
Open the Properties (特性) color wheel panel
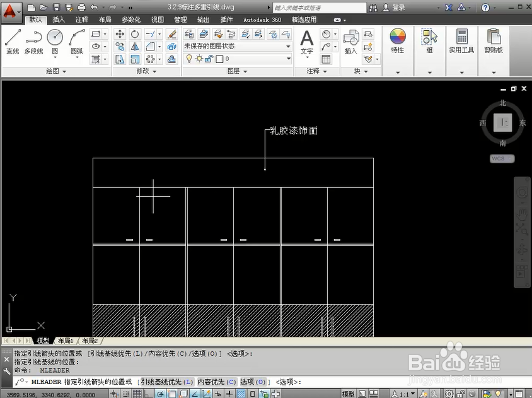coord(398,41)
